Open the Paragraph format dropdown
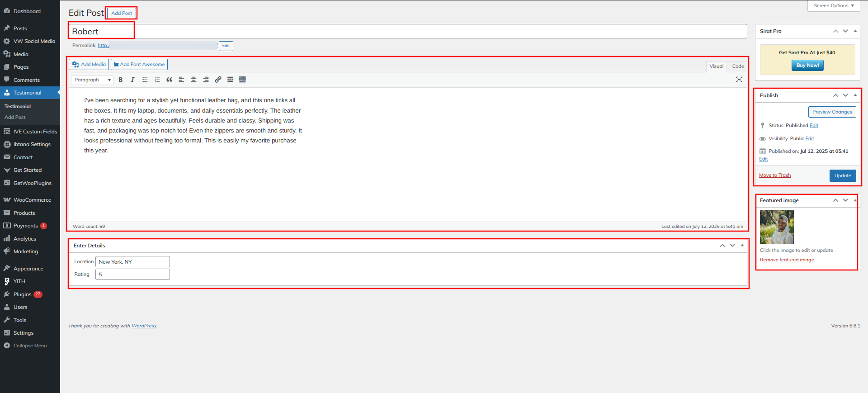This screenshot has height=393, width=868. (92, 80)
